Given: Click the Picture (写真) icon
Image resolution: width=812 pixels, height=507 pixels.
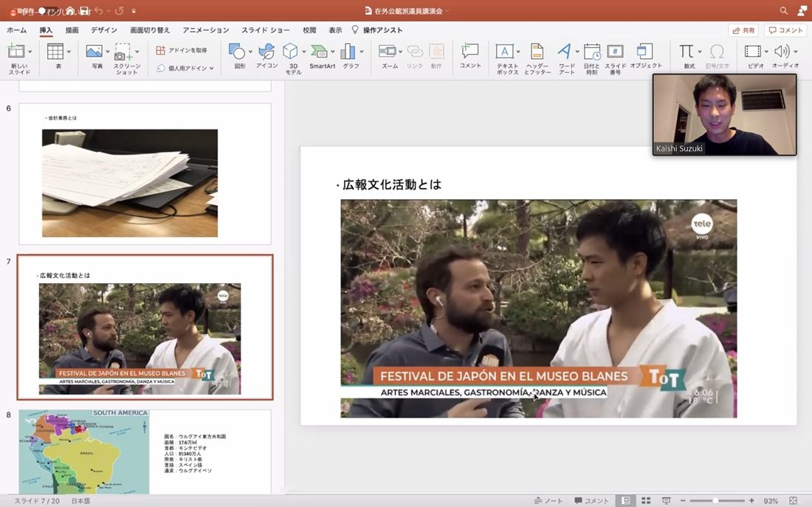Looking at the screenshot, I should pyautogui.click(x=94, y=51).
